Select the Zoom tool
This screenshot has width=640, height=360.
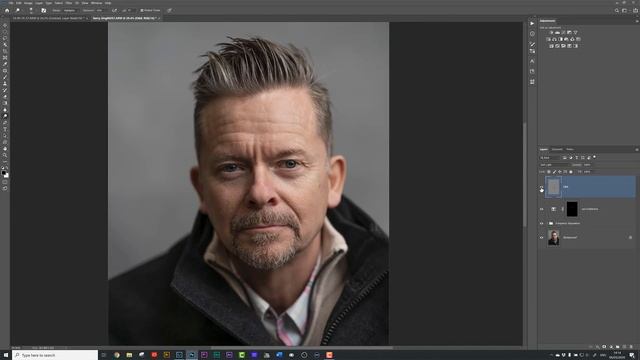[x=5, y=155]
